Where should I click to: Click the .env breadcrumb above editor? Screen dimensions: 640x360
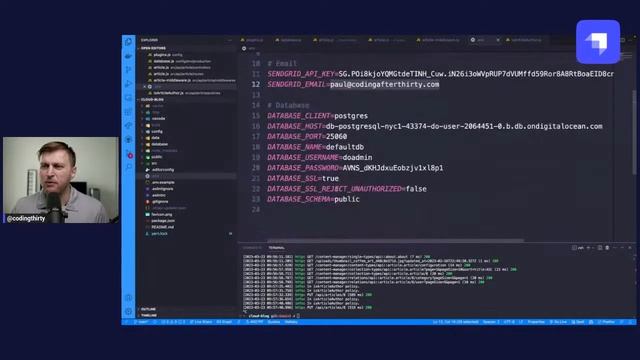pos(249,48)
